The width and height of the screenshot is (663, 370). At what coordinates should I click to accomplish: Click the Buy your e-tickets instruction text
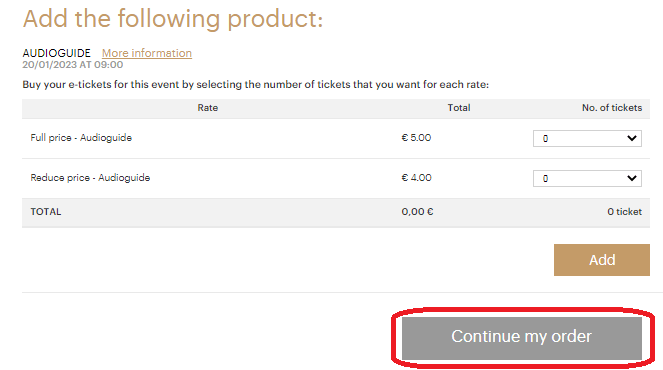[255, 85]
